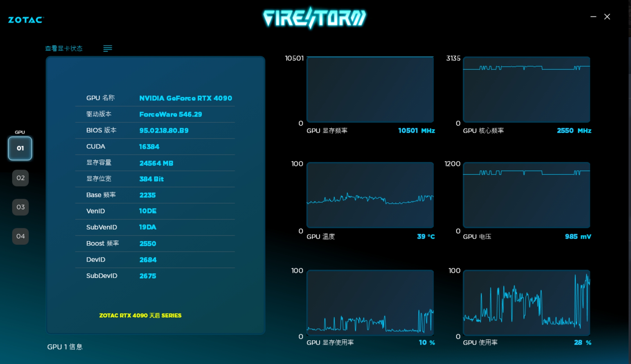The width and height of the screenshot is (631, 364).
Task: Click the ForceWare 546.29 driver version
Action: (170, 114)
